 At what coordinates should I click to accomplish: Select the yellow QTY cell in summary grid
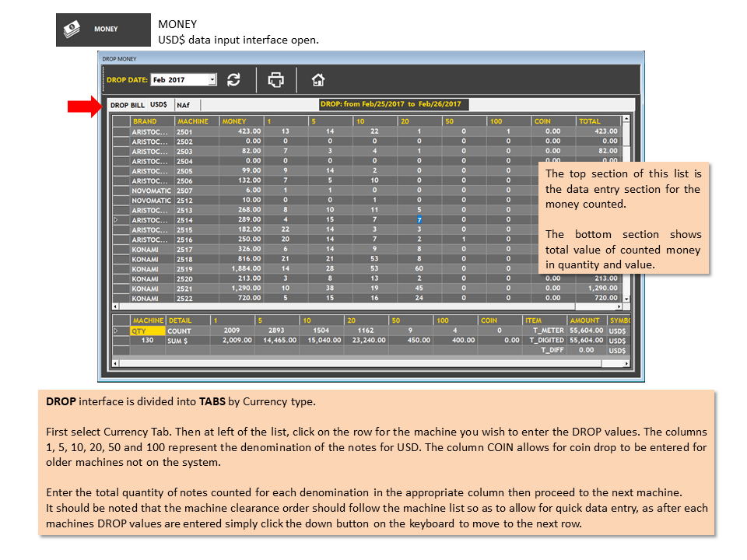point(148,331)
